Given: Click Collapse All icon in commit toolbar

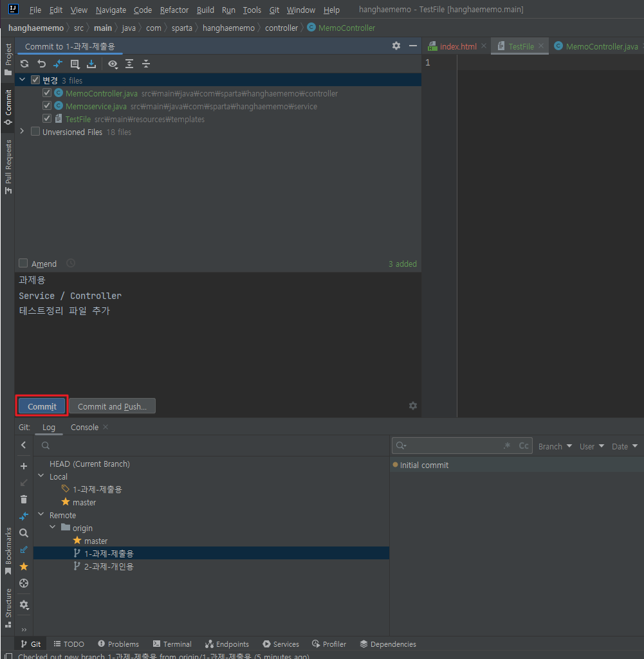Looking at the screenshot, I should tap(146, 64).
